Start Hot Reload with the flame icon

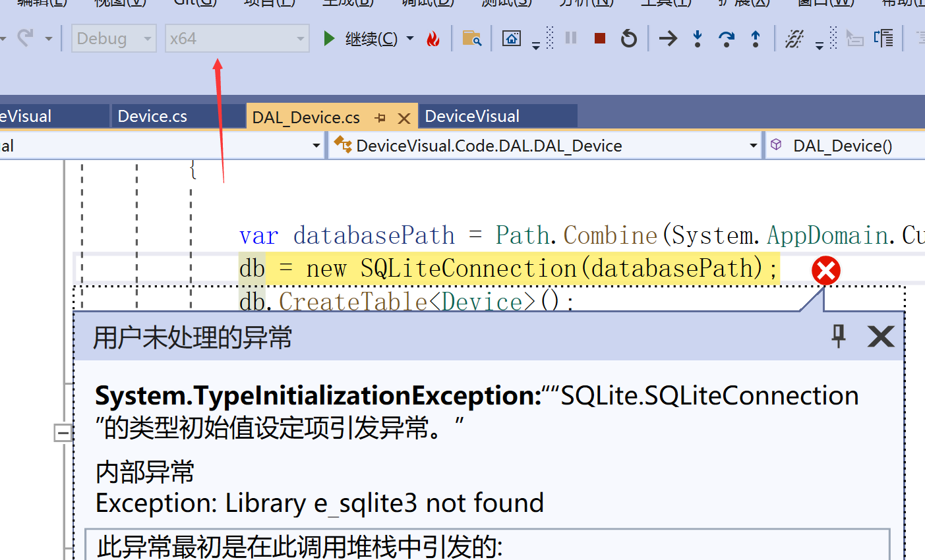click(x=434, y=38)
